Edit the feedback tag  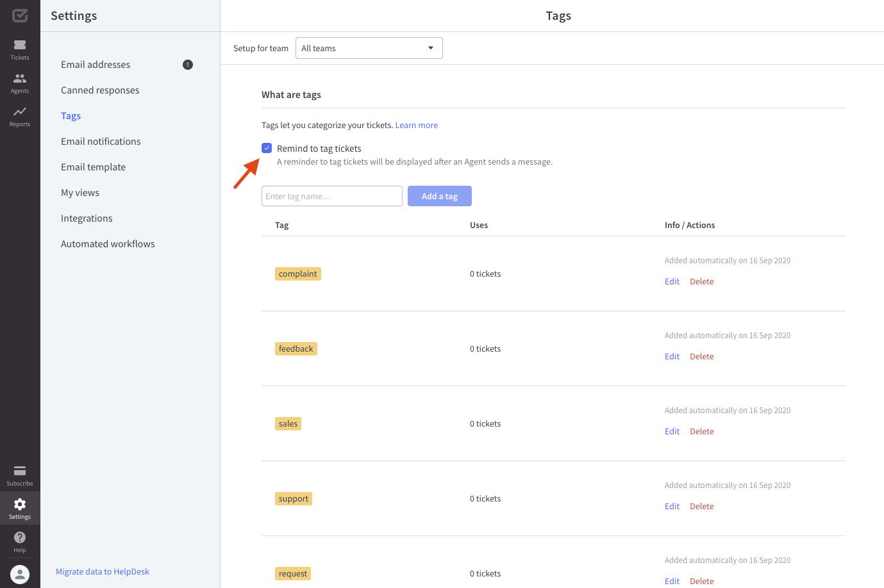672,356
